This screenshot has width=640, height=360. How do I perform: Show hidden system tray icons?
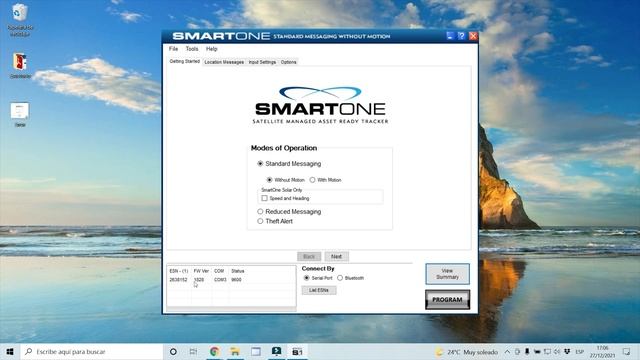[507, 352]
